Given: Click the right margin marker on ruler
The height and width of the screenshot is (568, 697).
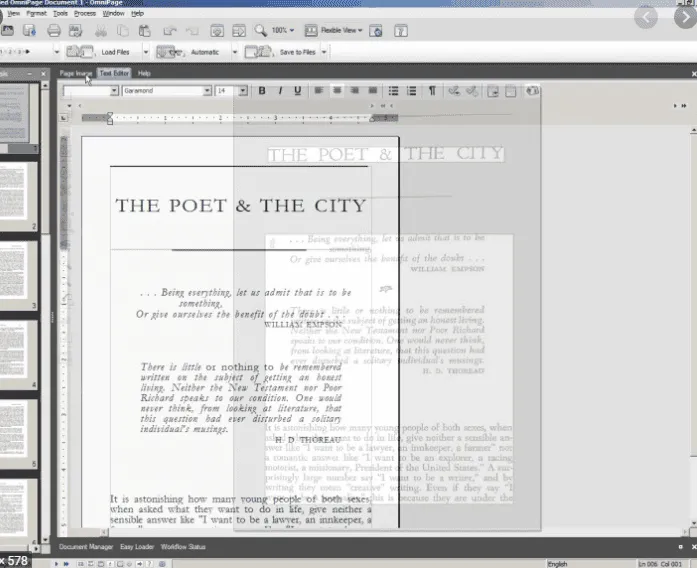Looking at the screenshot, I should click(373, 118).
